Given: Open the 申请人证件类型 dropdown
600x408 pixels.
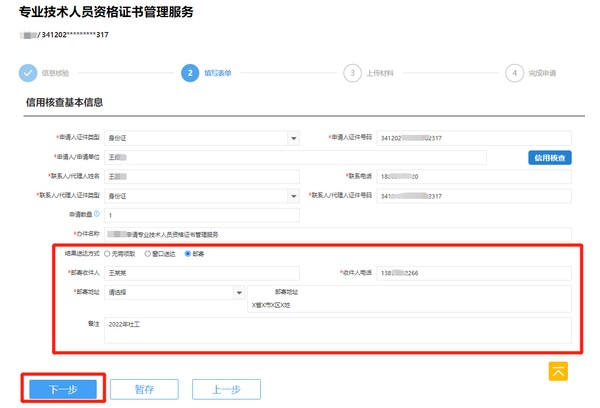Looking at the screenshot, I should pos(293,138).
